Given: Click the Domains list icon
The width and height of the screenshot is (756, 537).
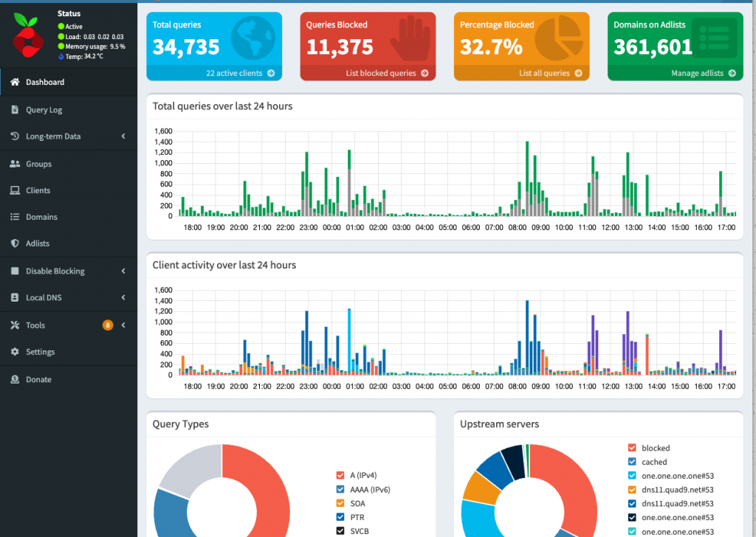Looking at the screenshot, I should pyautogui.click(x=15, y=217).
